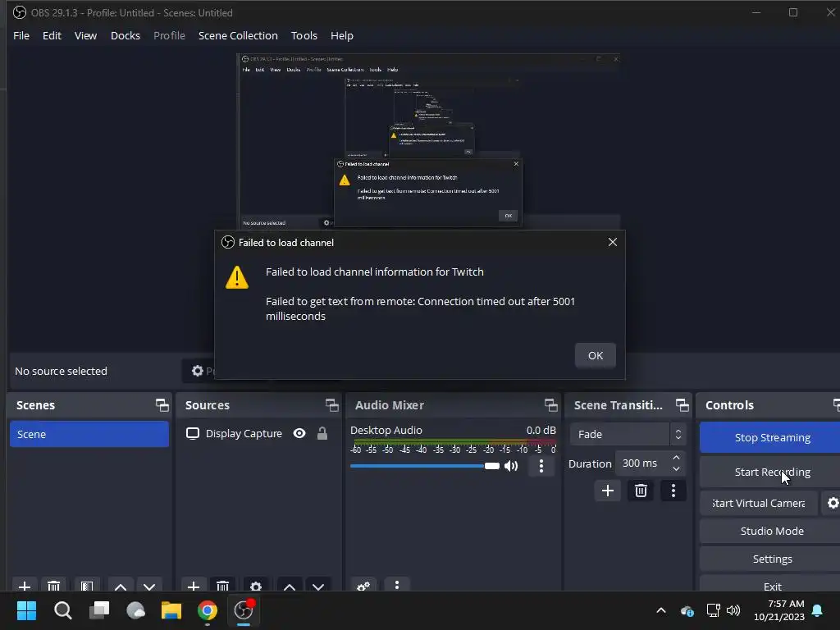Move source down arrow
This screenshot has width=840, height=630.
click(318, 586)
